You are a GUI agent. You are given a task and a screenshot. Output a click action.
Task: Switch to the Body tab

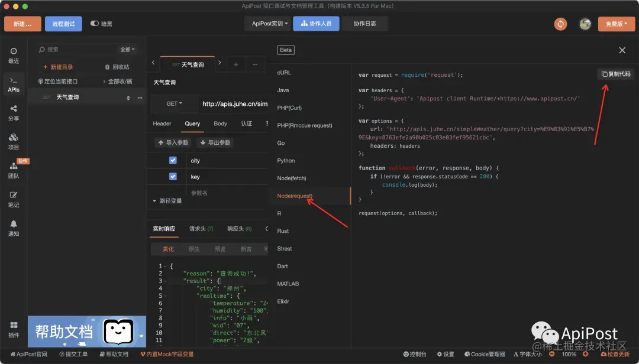click(220, 123)
